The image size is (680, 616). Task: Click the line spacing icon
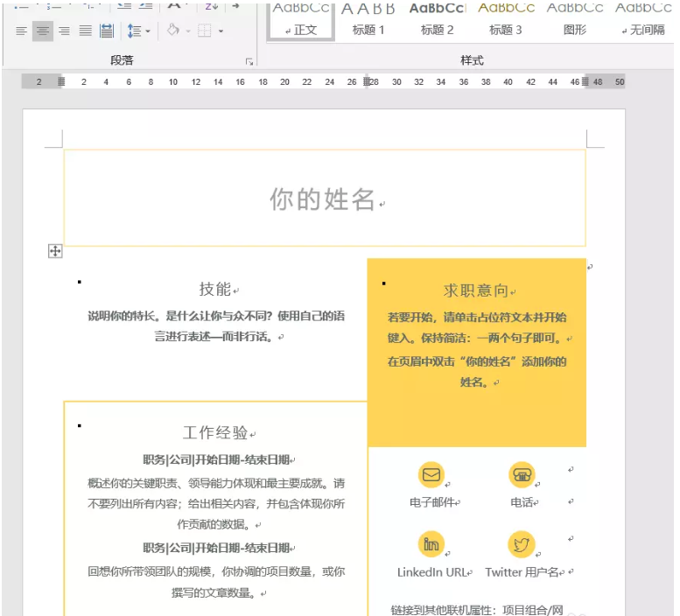pos(134,31)
